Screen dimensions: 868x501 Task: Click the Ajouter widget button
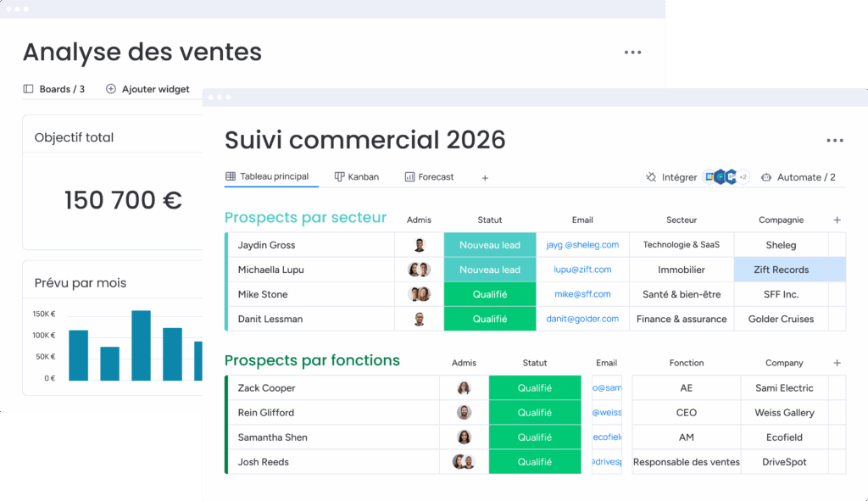147,89
